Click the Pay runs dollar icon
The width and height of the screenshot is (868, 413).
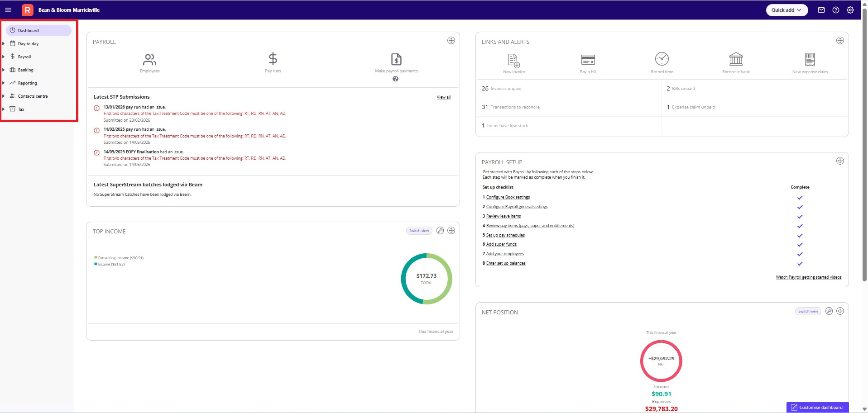click(x=273, y=59)
